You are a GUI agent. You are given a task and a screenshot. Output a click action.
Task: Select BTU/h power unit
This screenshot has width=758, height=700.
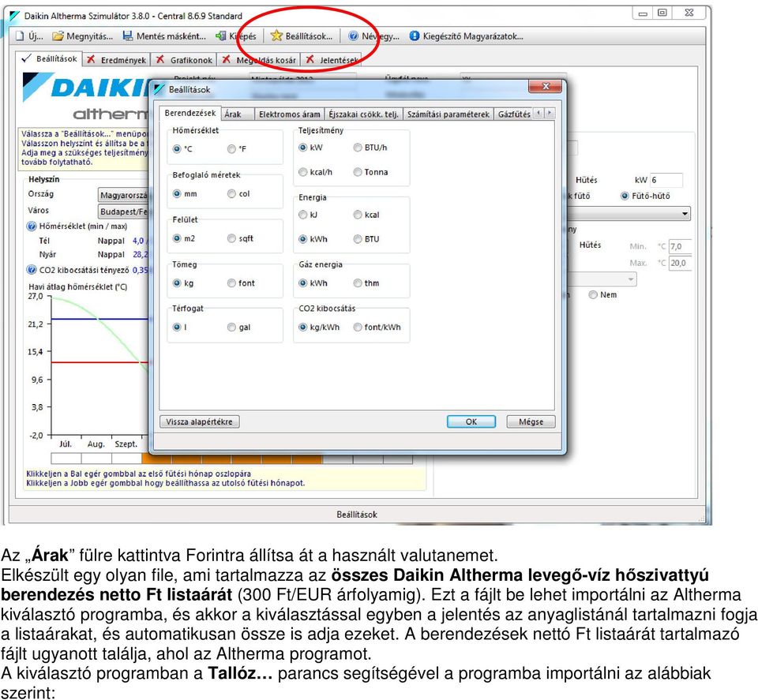tap(358, 148)
